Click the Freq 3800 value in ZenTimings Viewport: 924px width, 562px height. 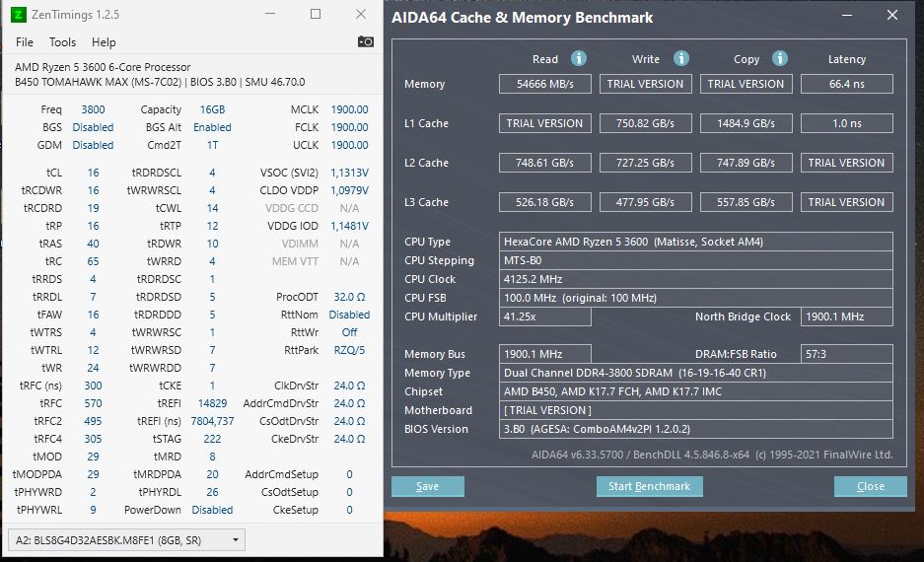93,109
